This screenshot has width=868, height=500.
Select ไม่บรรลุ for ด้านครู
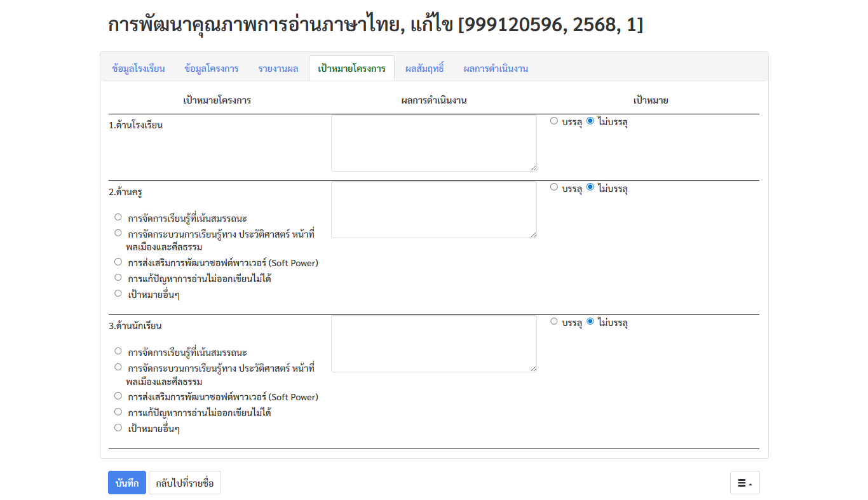pos(590,187)
